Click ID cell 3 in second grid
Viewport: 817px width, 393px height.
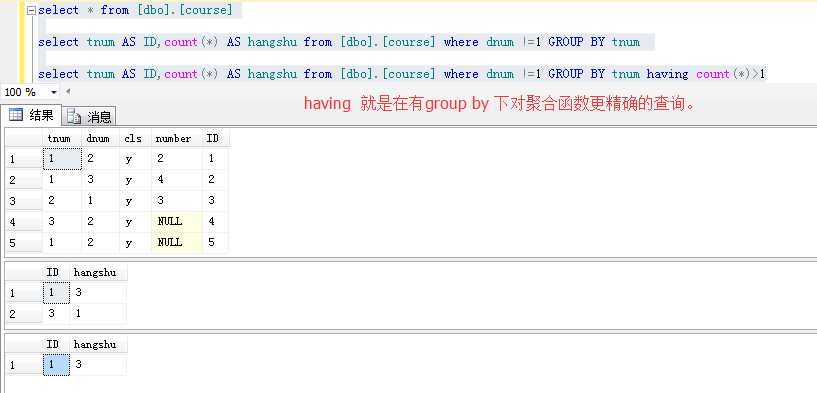56,313
